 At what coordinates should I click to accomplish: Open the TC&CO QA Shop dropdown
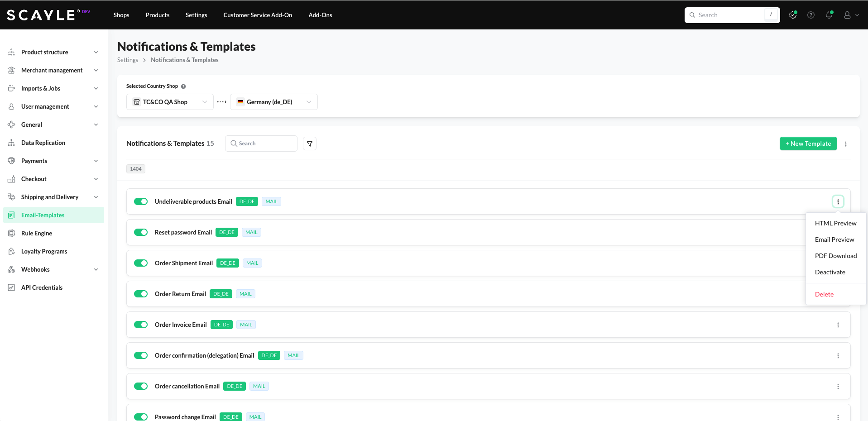point(170,102)
